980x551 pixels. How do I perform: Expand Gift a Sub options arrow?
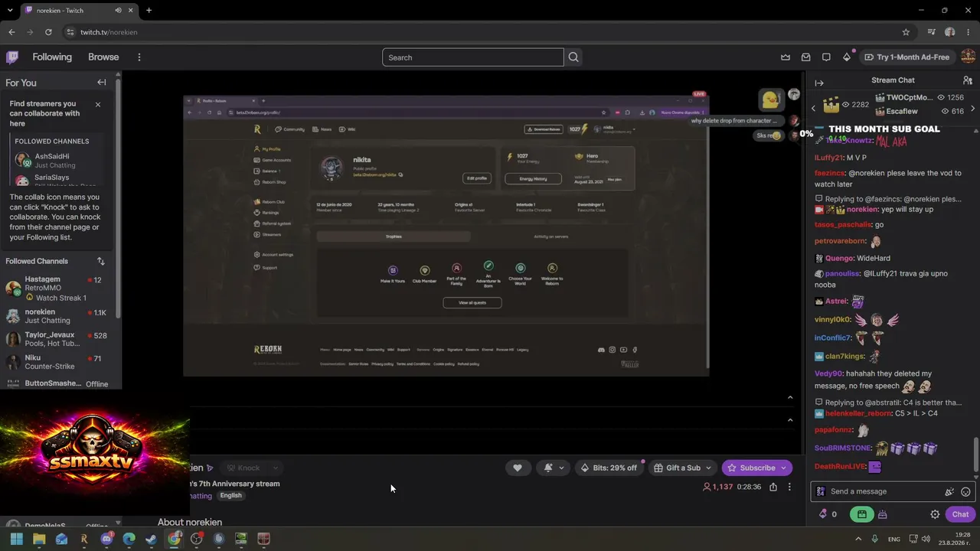709,468
